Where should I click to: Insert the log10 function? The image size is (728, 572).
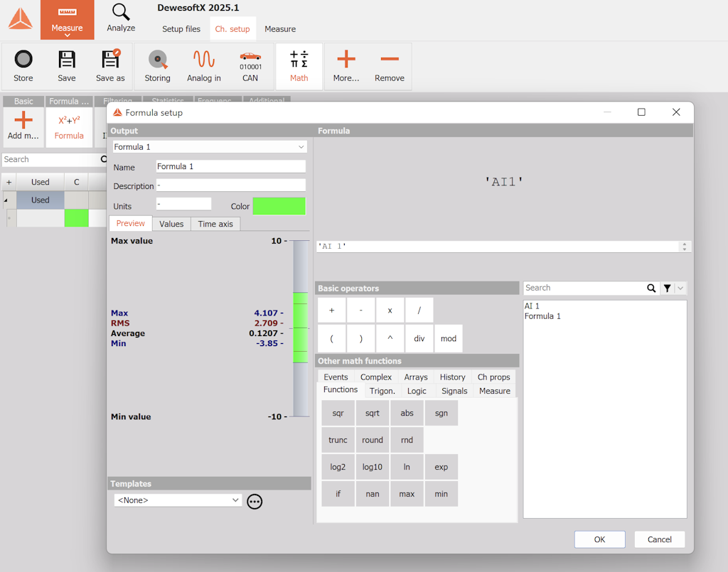tap(373, 467)
